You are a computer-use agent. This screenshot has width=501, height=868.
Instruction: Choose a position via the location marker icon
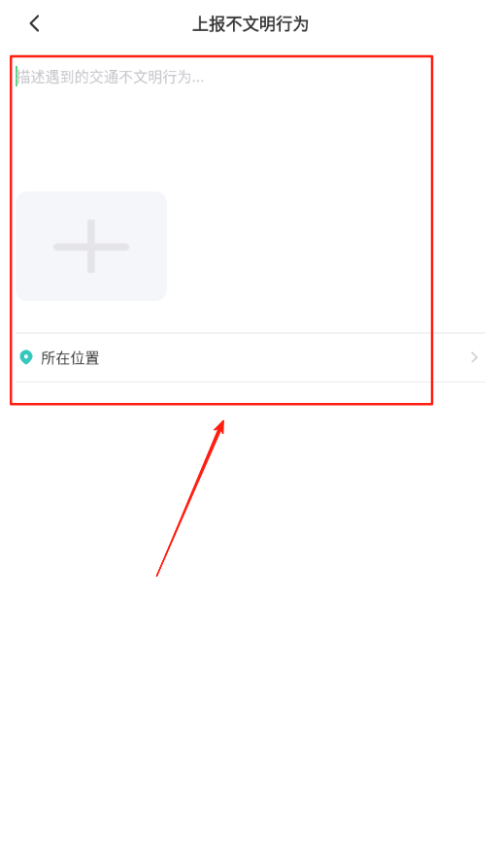point(26,357)
